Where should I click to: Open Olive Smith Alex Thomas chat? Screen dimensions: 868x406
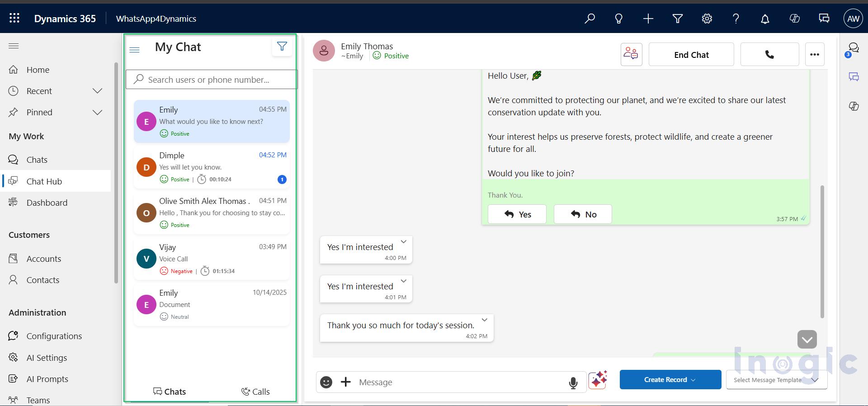tap(212, 212)
